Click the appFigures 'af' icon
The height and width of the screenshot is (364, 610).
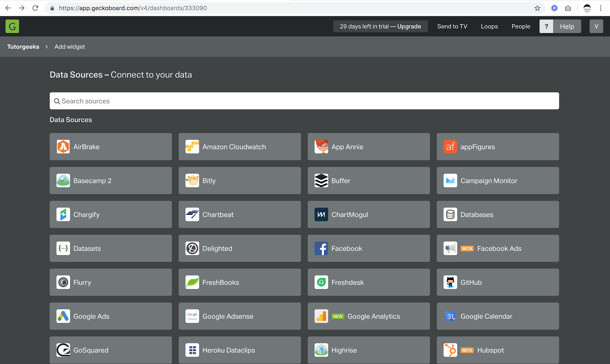tap(450, 147)
